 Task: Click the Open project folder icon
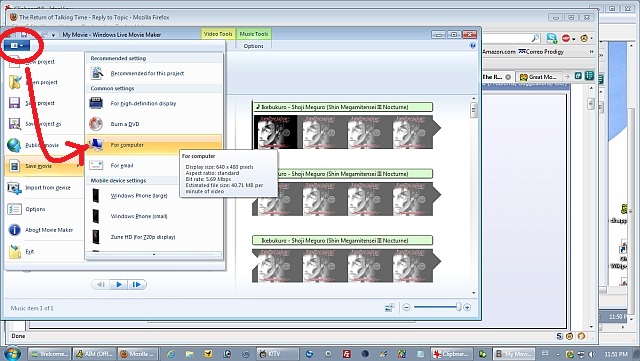15,82
